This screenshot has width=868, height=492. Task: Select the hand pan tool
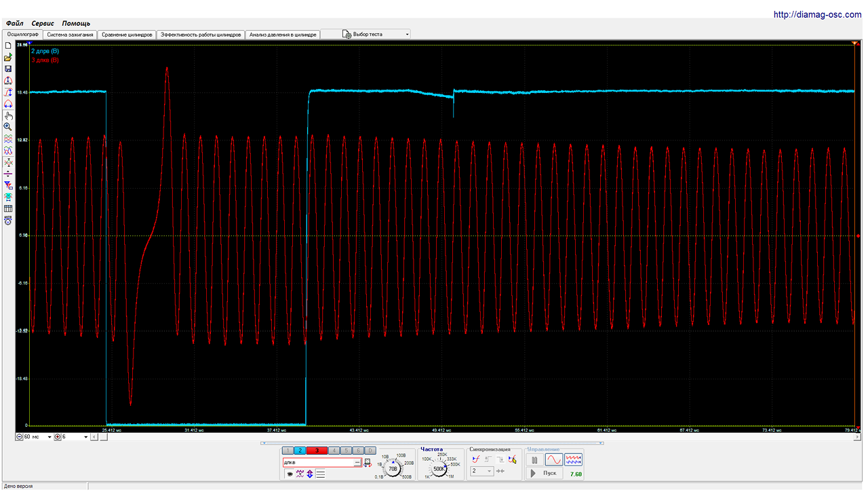(x=8, y=115)
